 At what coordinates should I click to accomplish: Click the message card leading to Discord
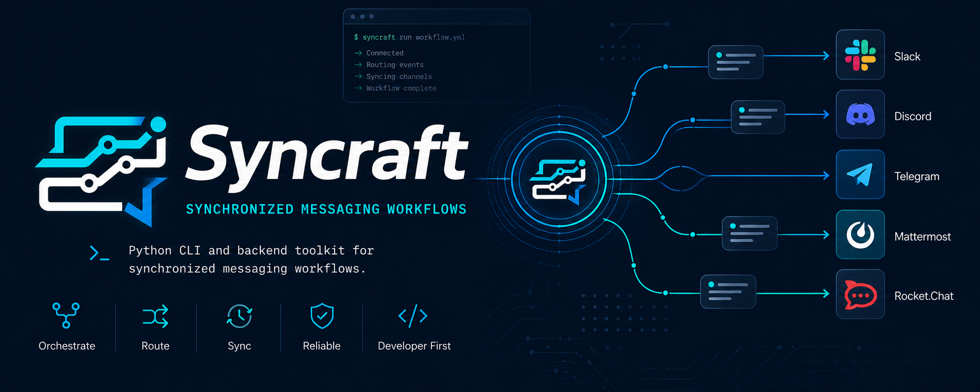758,117
